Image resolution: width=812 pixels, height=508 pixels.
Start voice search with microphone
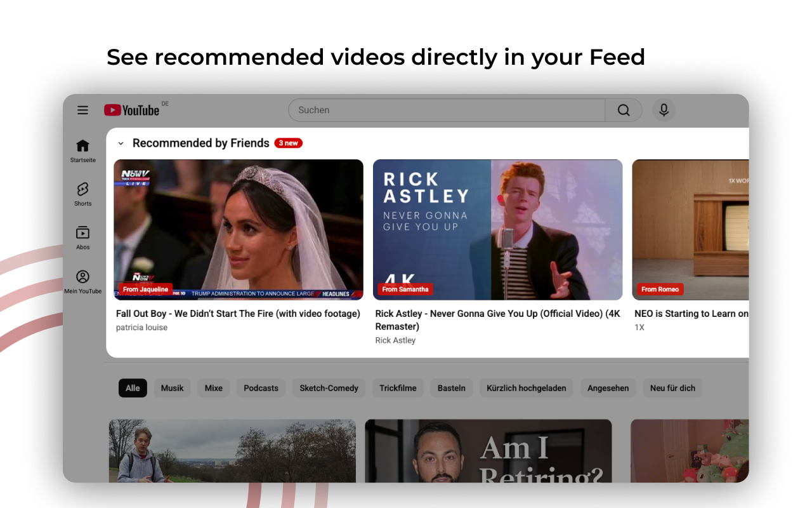(664, 110)
